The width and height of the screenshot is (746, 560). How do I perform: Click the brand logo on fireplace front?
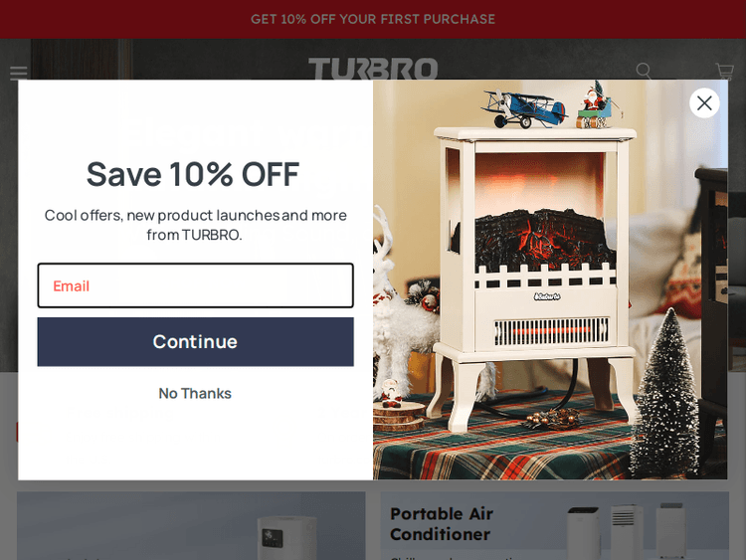[547, 296]
